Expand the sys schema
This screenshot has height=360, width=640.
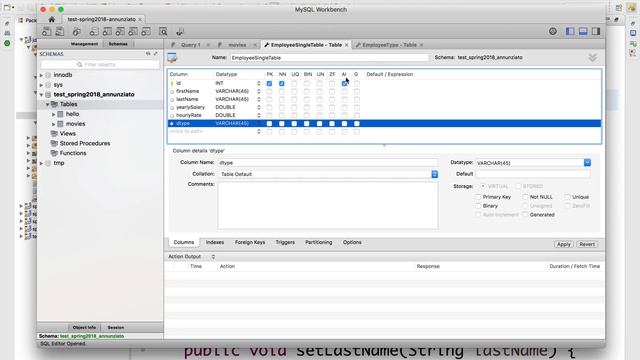click(x=41, y=85)
